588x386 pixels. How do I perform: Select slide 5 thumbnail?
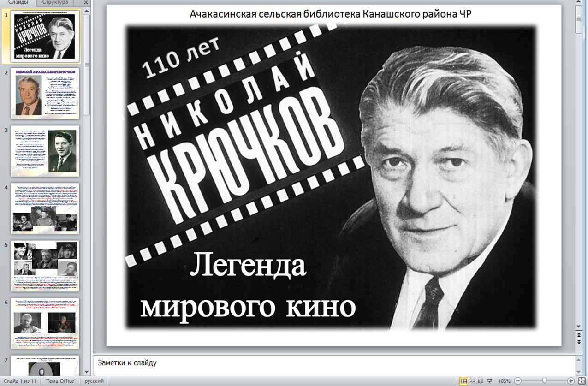pyautogui.click(x=45, y=266)
